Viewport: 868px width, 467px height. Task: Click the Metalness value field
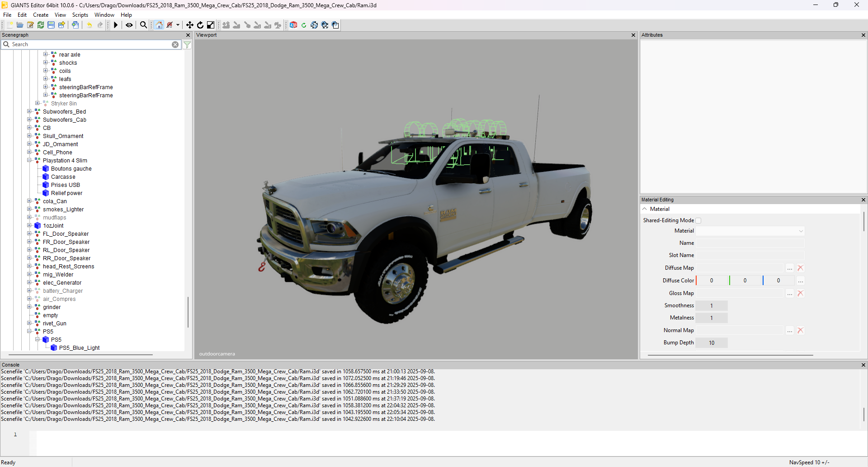click(712, 318)
